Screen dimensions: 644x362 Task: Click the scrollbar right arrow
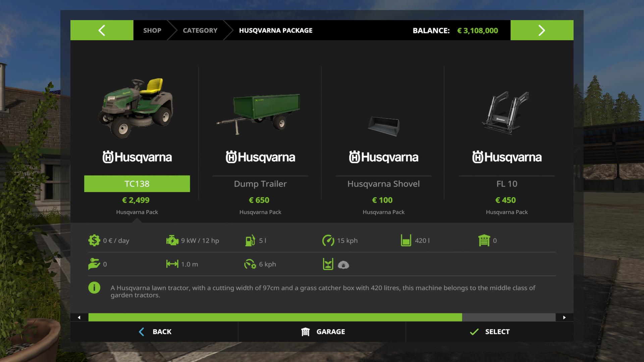pyautogui.click(x=565, y=317)
